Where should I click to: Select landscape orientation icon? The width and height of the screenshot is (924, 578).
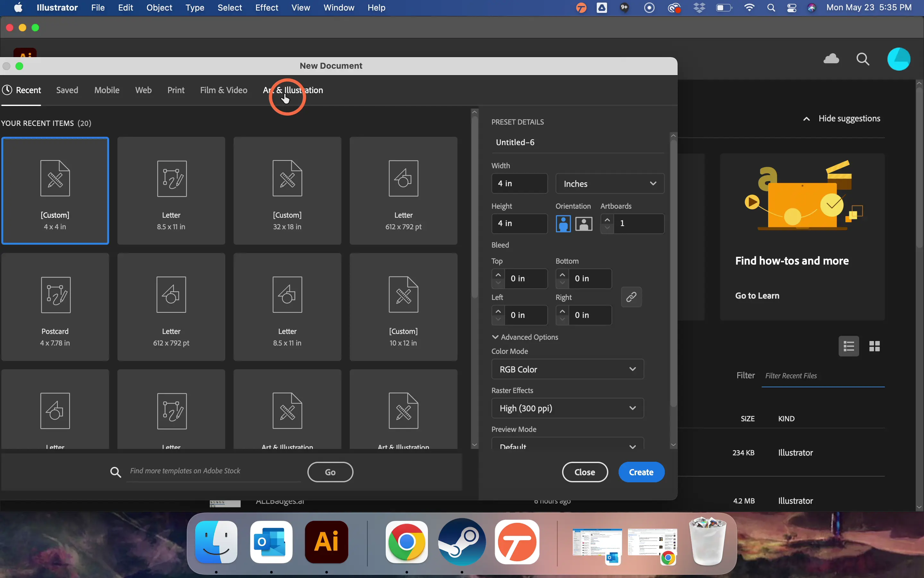584,223
